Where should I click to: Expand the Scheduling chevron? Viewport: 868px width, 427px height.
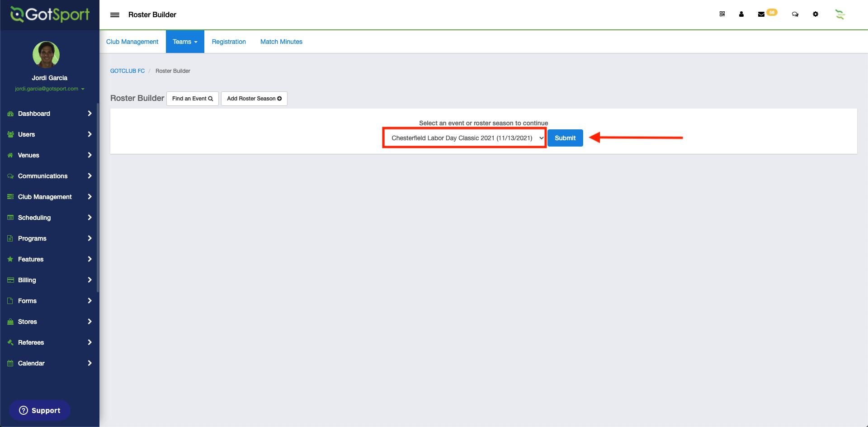pyautogui.click(x=90, y=218)
